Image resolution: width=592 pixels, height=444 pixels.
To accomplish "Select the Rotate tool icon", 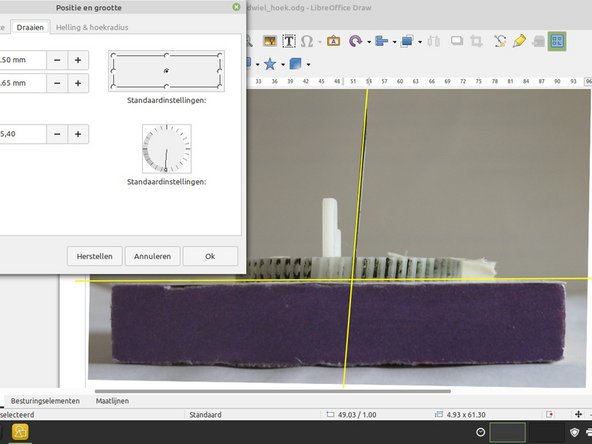I will coord(355,41).
